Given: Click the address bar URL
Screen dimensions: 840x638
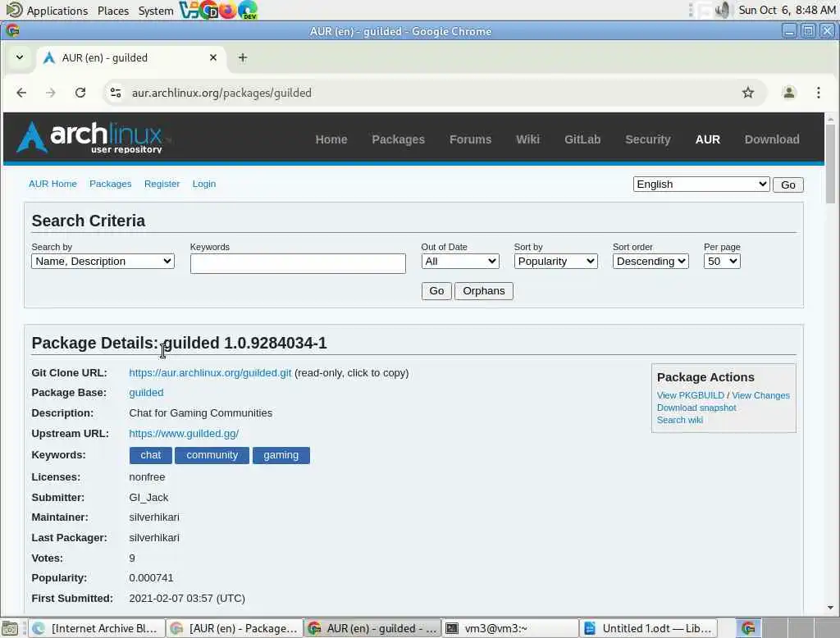Looking at the screenshot, I should tap(221, 93).
